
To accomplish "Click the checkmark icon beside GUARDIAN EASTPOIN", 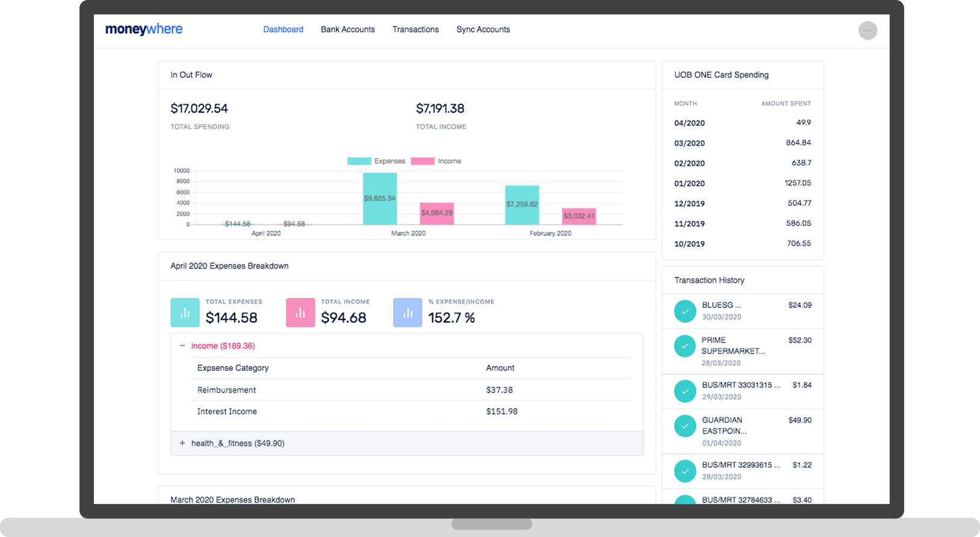I will click(685, 426).
